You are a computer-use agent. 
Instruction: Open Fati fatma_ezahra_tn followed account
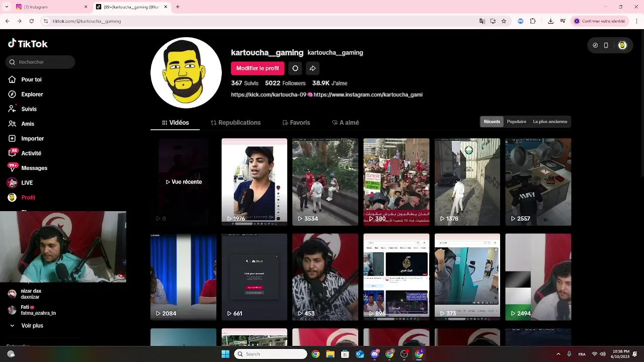pyautogui.click(x=31, y=310)
